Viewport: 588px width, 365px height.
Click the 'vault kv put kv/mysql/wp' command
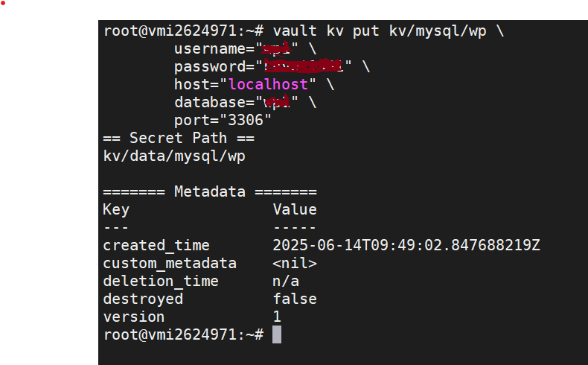(x=380, y=31)
